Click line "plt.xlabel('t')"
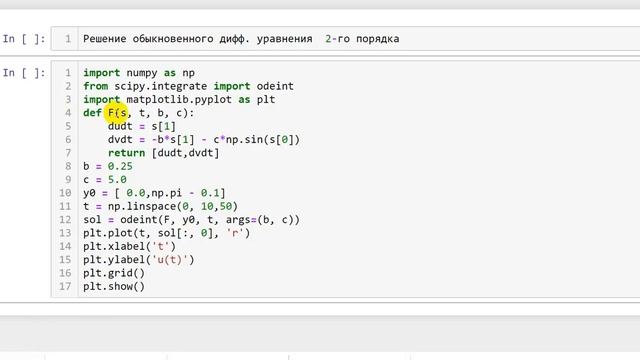The image size is (640, 360). click(x=129, y=247)
